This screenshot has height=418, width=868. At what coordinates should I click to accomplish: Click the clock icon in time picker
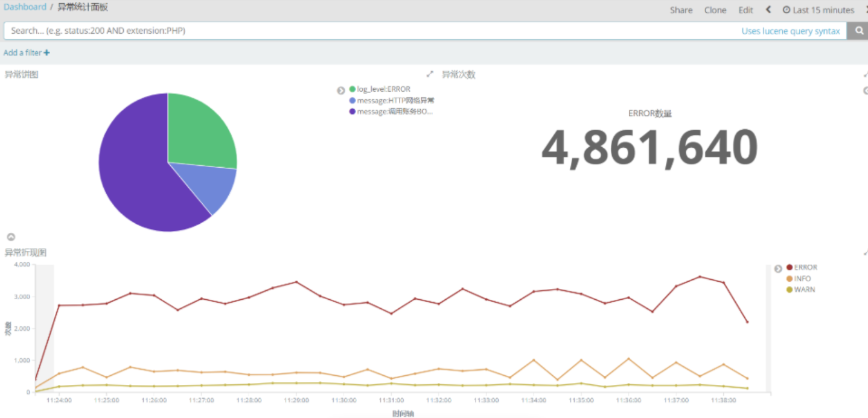[x=786, y=10]
